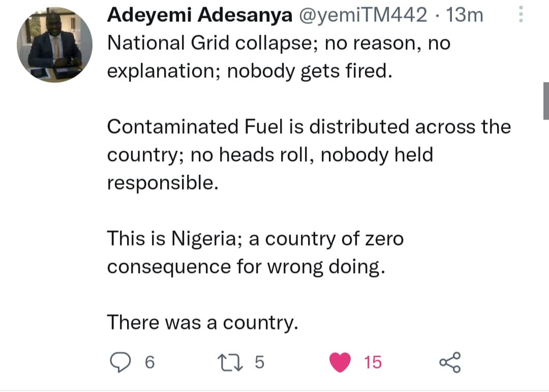Tap the retweet count of 5

tap(259, 362)
